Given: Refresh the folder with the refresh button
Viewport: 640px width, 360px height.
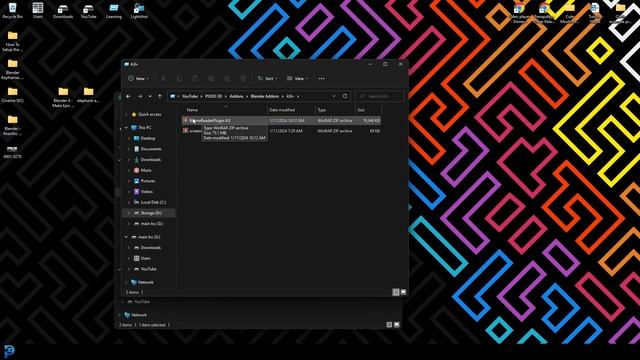Looking at the screenshot, I should (345, 96).
